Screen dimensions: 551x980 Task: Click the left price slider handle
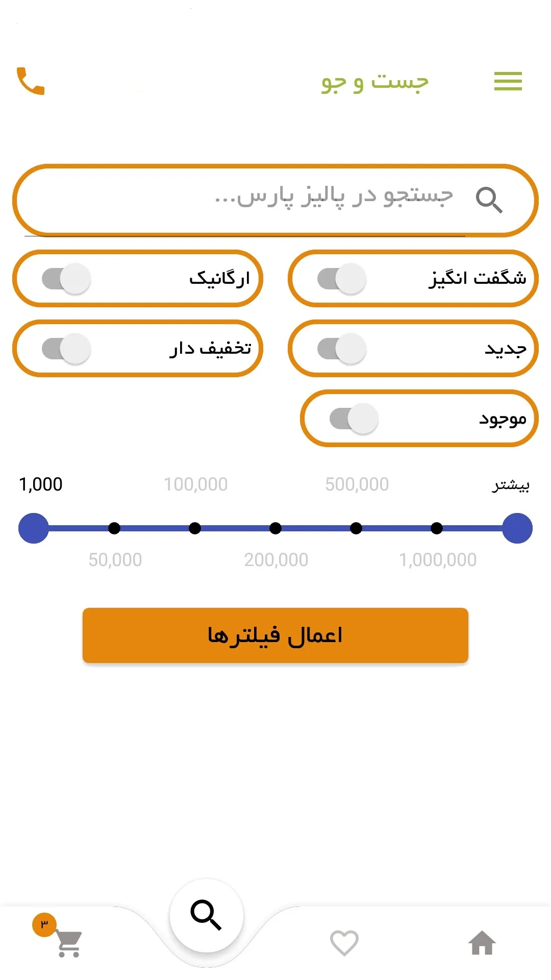(x=34, y=528)
